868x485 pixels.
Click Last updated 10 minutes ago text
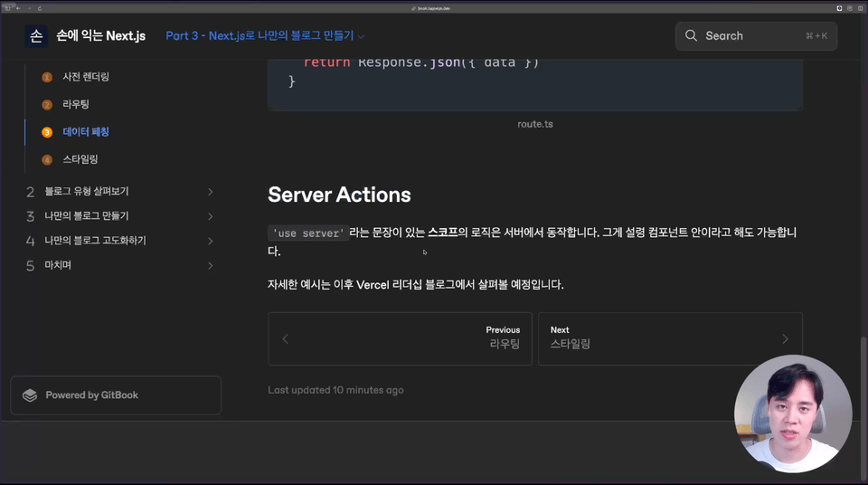click(x=336, y=390)
